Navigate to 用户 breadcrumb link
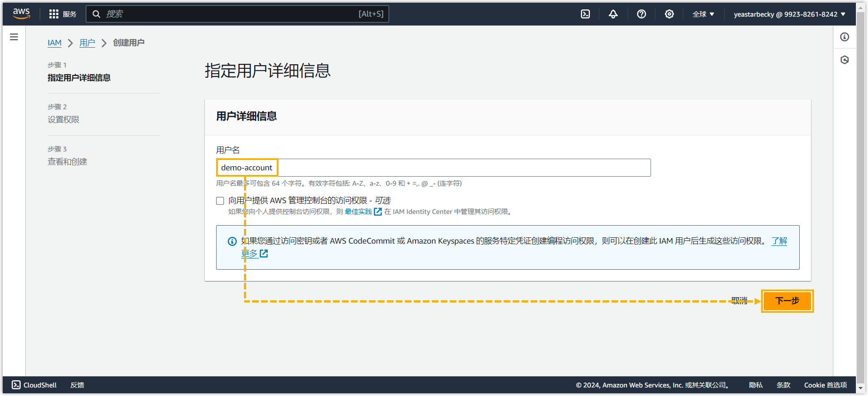This screenshot has height=396, width=868. click(87, 43)
